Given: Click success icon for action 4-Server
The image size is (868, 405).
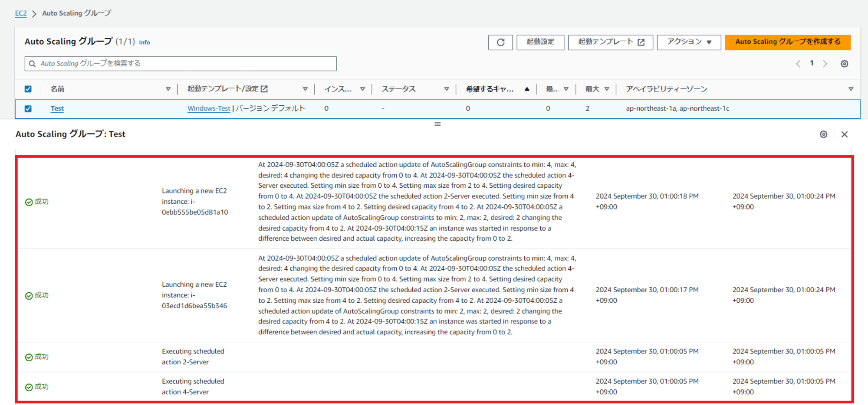Looking at the screenshot, I should pyautogui.click(x=29, y=387).
